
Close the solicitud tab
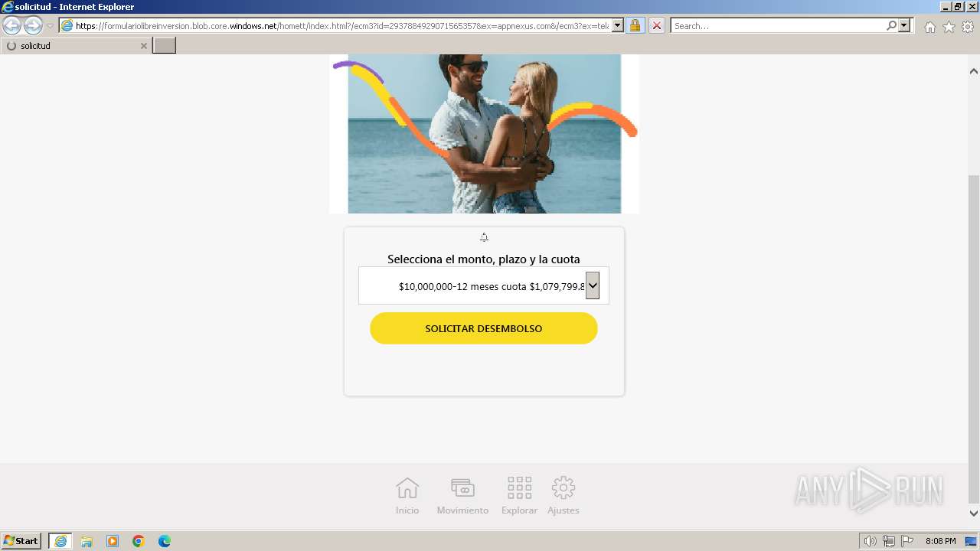coord(143,46)
